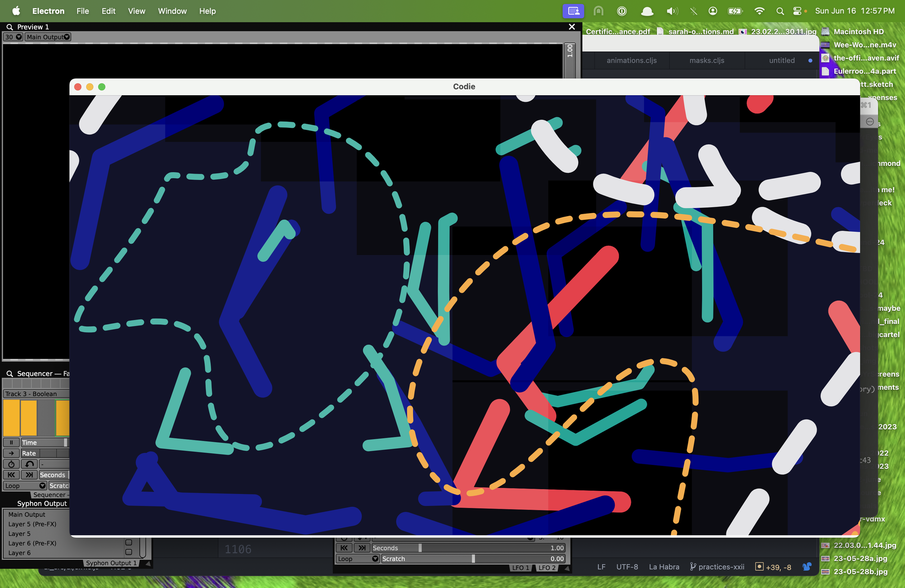Skip to end in Sequencer panel

(29, 475)
